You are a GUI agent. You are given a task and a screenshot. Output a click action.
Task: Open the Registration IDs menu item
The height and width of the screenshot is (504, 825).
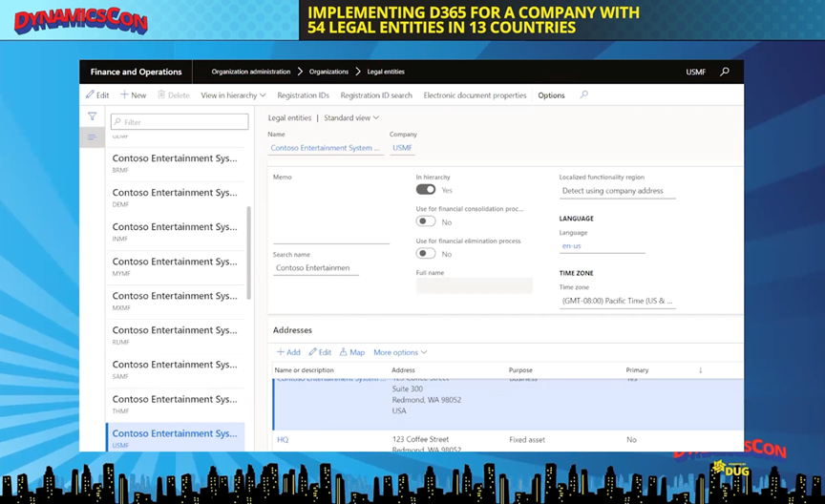coord(303,95)
